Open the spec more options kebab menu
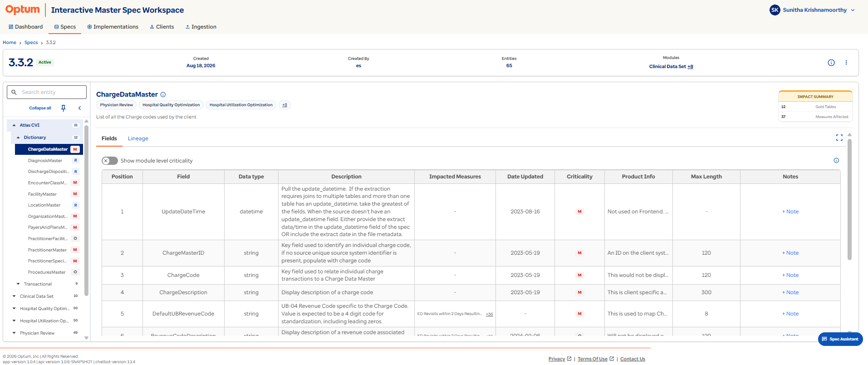Viewport: 868px width, 365px height. (x=846, y=63)
